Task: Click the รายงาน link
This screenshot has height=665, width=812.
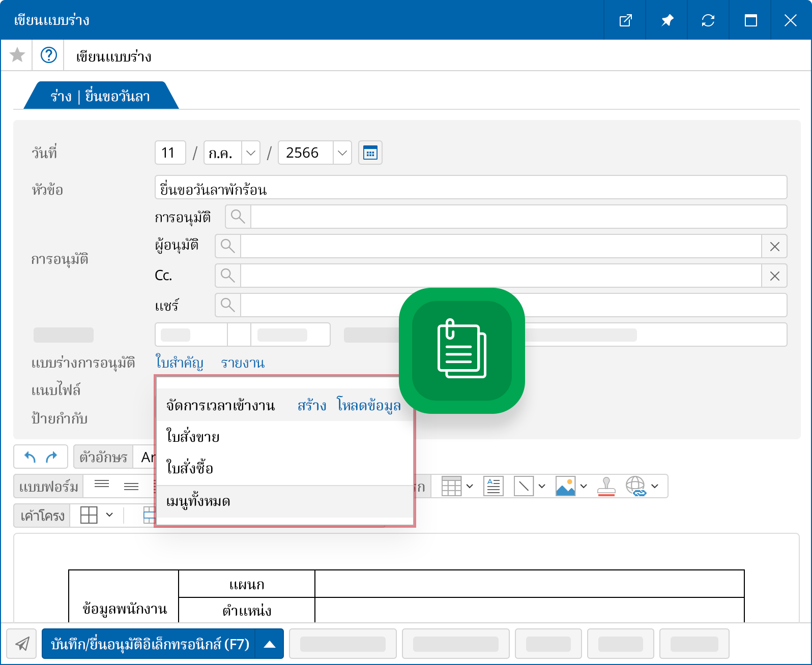Action: click(243, 363)
